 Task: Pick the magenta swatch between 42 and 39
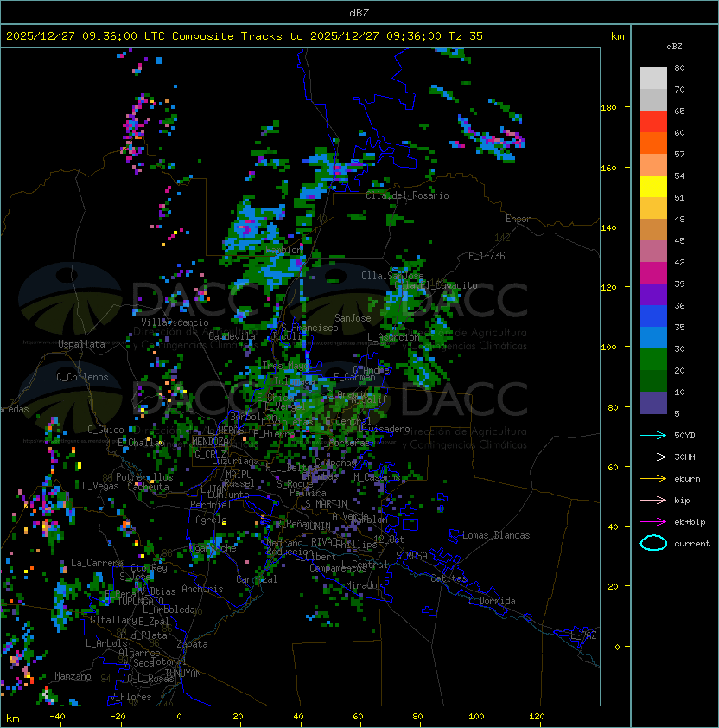653,273
